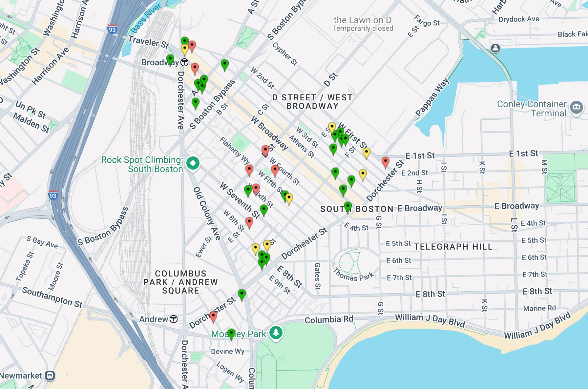Screen dimensions: 588x389
Task: Click "the Lawn on D" place label
Action: (x=363, y=20)
